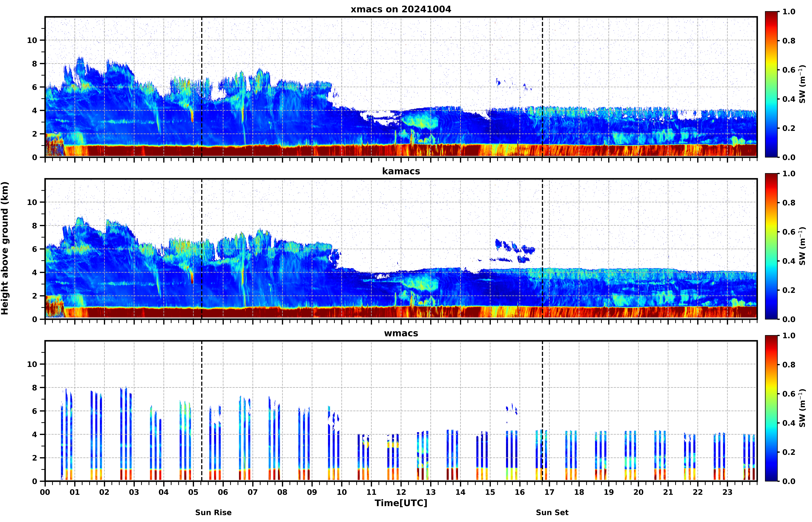The height and width of the screenshot is (522, 812).
Task: Click height tick "2" on xmacs y-axis
Action: (x=35, y=134)
